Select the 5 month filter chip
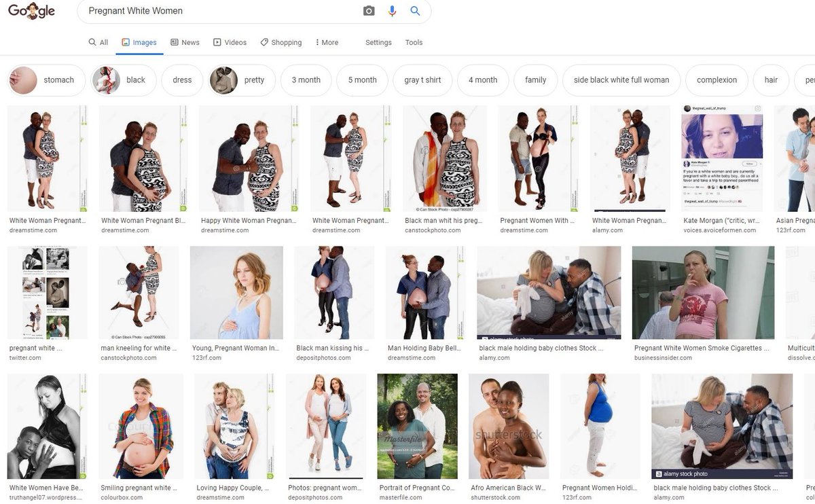 [x=362, y=80]
